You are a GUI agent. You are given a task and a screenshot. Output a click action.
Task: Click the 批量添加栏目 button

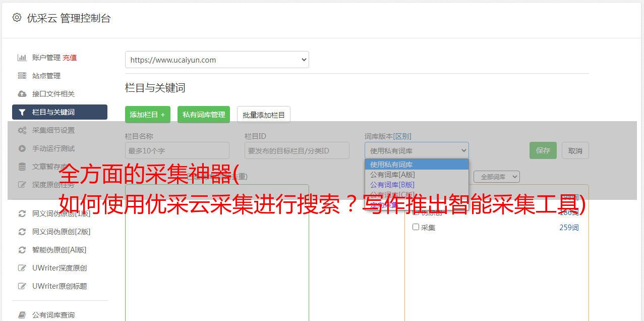(264, 115)
